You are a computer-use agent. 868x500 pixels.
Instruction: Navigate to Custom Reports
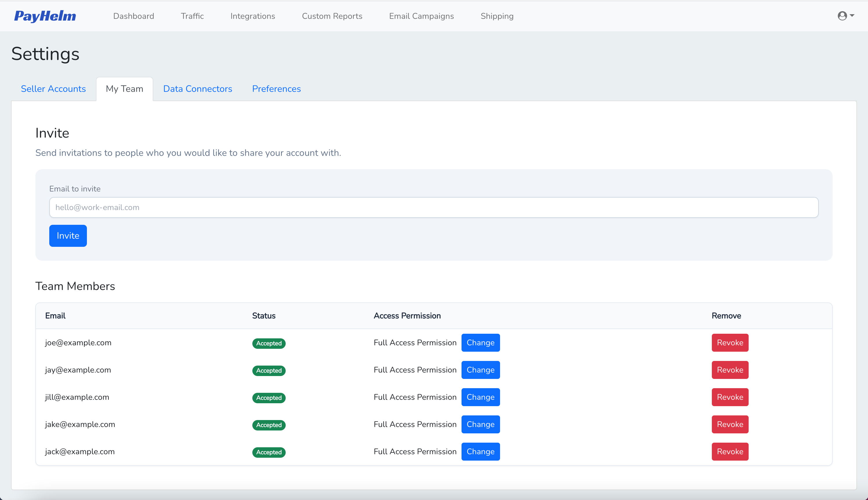point(332,16)
